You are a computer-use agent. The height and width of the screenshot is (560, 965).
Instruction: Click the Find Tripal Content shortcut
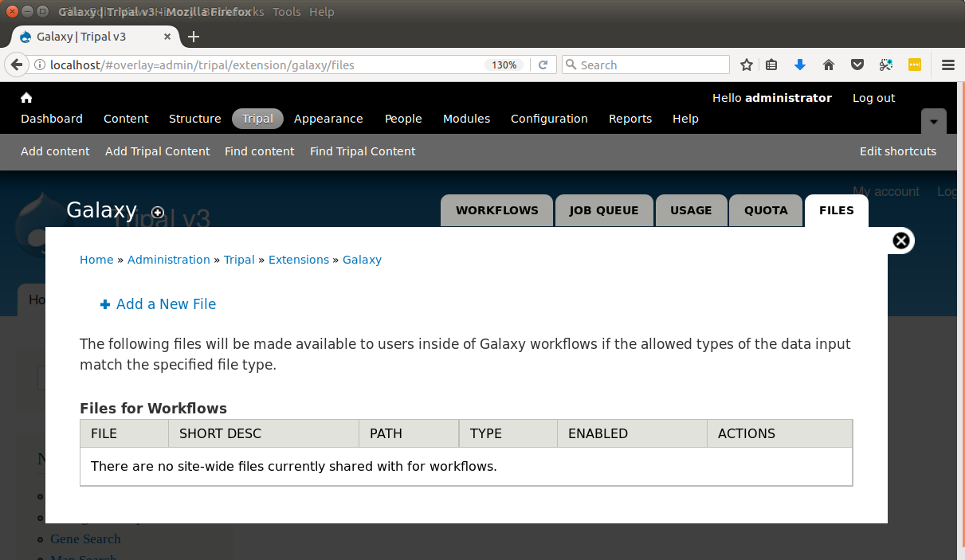363,151
